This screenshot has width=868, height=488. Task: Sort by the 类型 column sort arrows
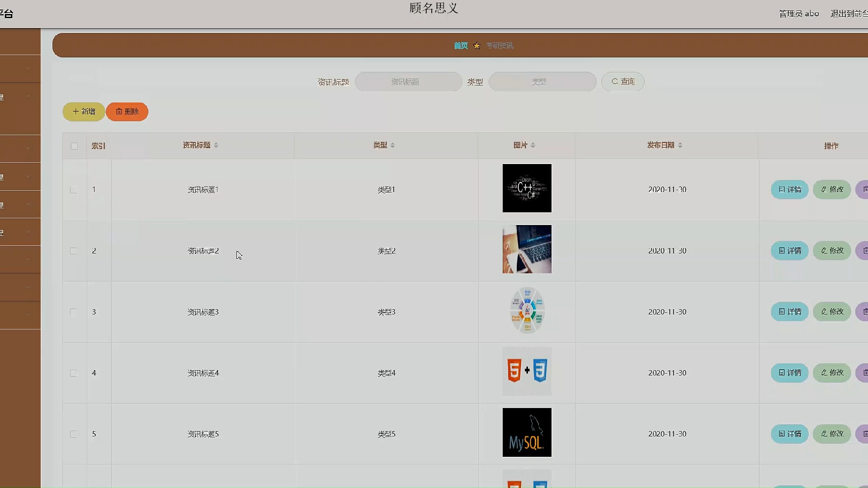pyautogui.click(x=392, y=145)
